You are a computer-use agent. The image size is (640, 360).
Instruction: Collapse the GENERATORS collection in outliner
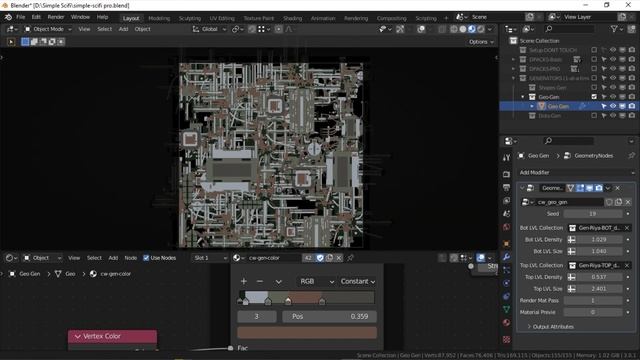(514, 78)
